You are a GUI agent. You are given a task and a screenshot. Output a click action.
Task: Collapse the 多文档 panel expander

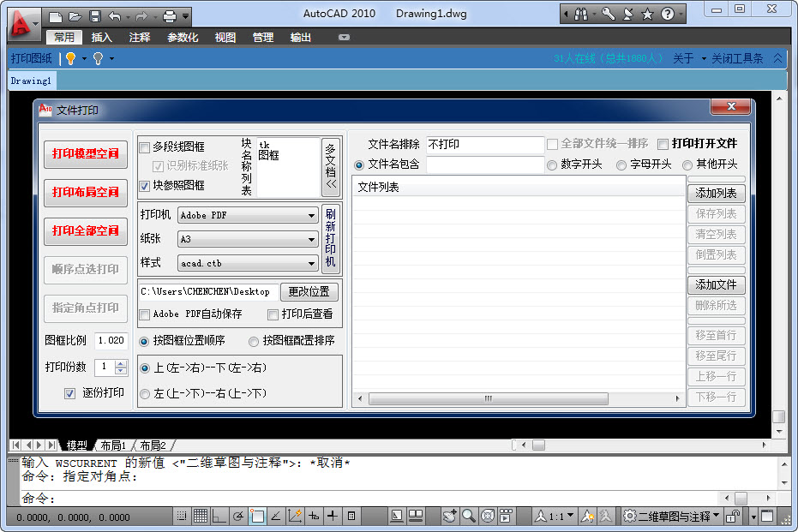[x=331, y=166]
